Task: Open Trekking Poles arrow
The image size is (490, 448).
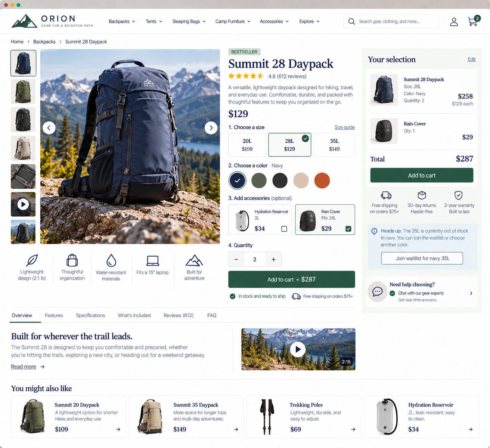Action: point(353,429)
